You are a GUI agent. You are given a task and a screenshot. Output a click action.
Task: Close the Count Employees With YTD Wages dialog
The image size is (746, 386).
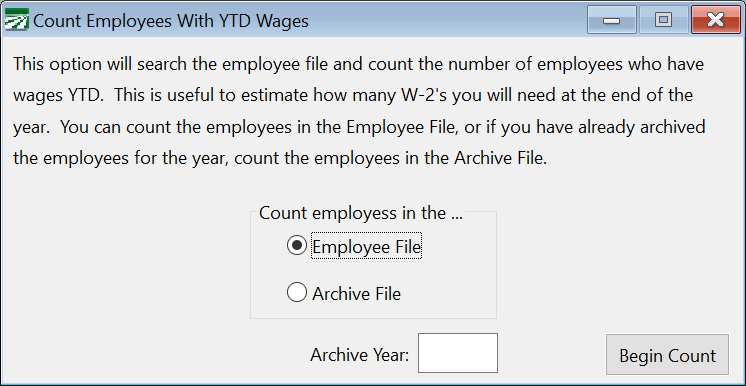tap(715, 20)
